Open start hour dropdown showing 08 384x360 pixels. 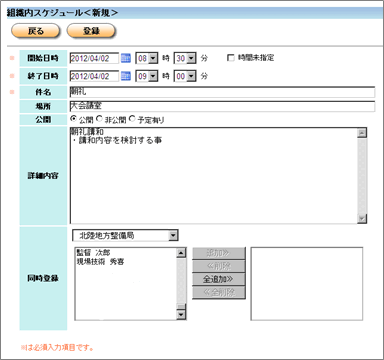point(147,58)
